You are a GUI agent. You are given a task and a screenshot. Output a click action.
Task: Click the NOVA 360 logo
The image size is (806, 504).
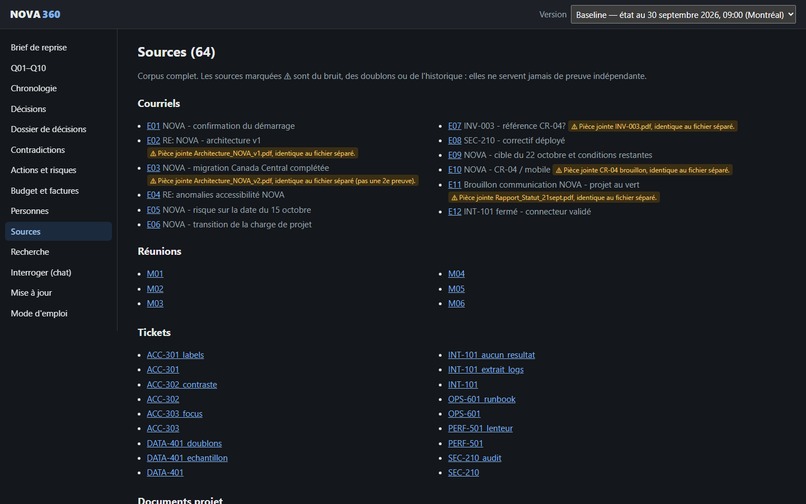(x=35, y=14)
